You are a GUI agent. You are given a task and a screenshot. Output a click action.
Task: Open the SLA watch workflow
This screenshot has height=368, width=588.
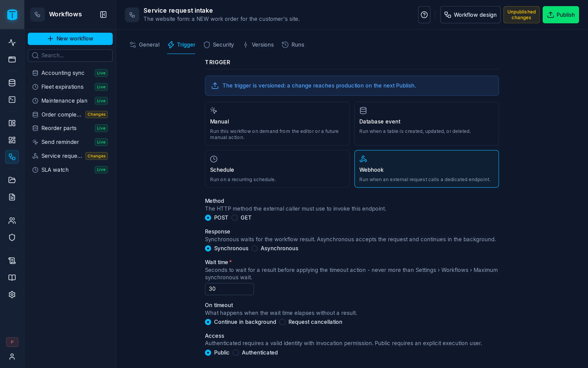(70, 170)
